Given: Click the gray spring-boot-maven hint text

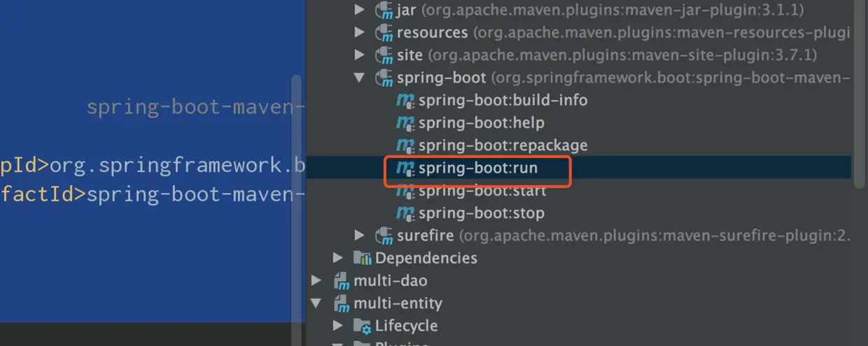Looking at the screenshot, I should click(195, 107).
